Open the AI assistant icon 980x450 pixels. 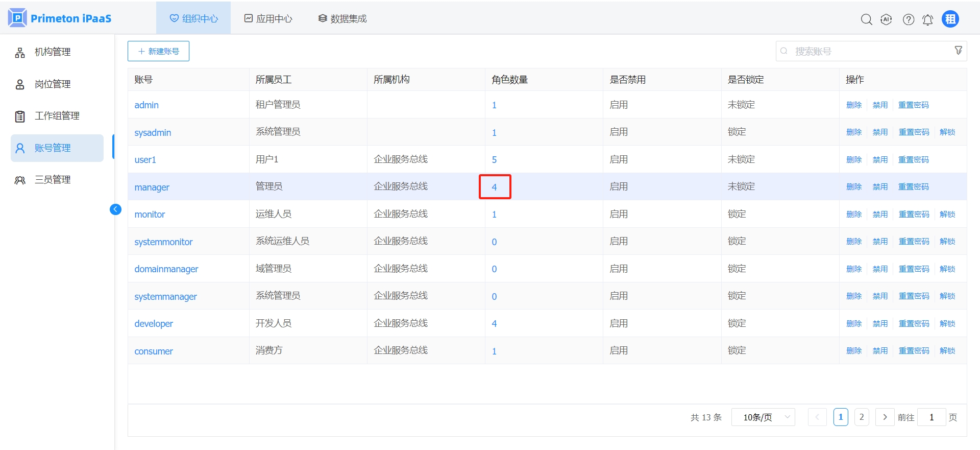pos(886,19)
